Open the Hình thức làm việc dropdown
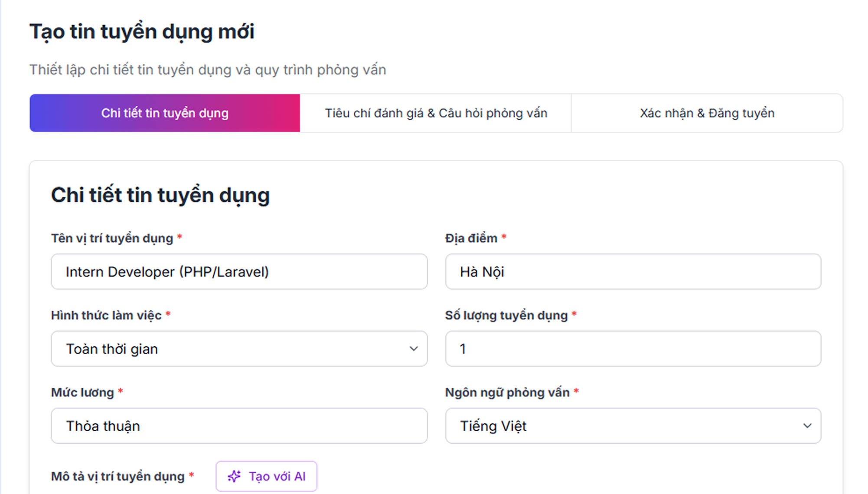This screenshot has width=868, height=494. 239,349
